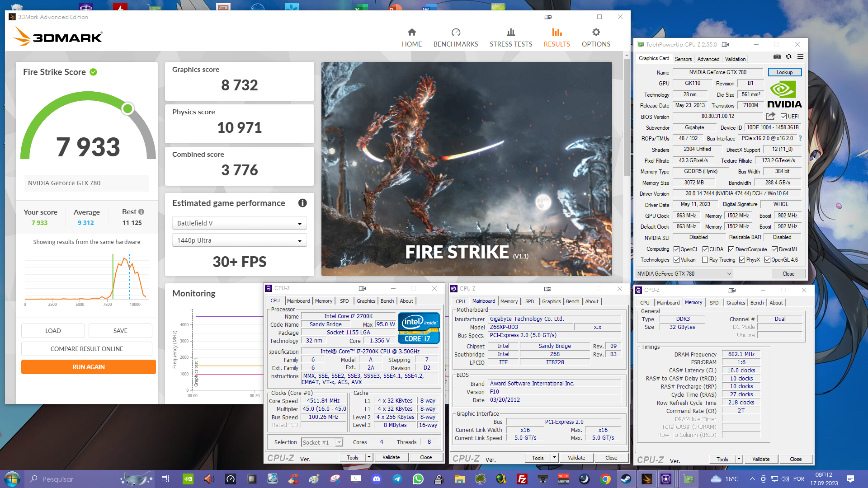This screenshot has height=488, width=868.
Task: Open Telegram from the taskbar
Action: [x=397, y=479]
